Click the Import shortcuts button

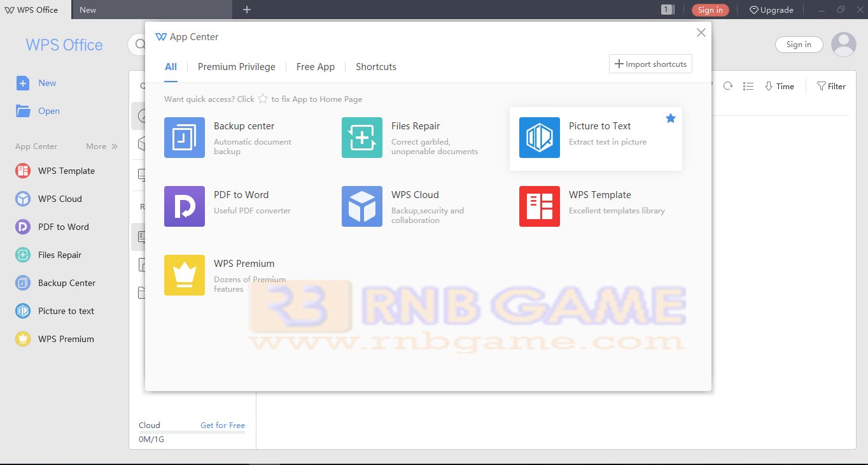650,64
